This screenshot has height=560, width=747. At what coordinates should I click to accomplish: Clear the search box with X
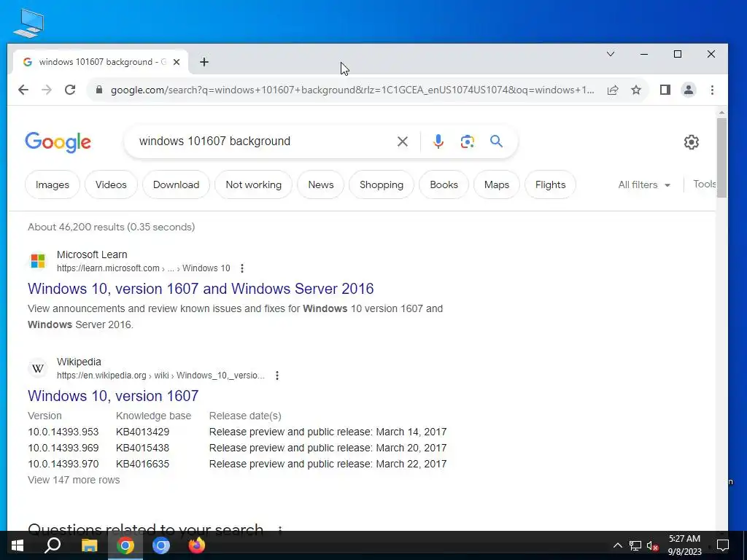(x=403, y=141)
